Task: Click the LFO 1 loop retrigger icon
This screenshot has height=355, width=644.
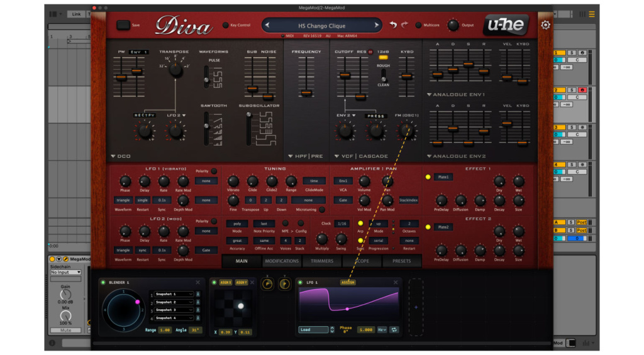Action: (x=394, y=330)
